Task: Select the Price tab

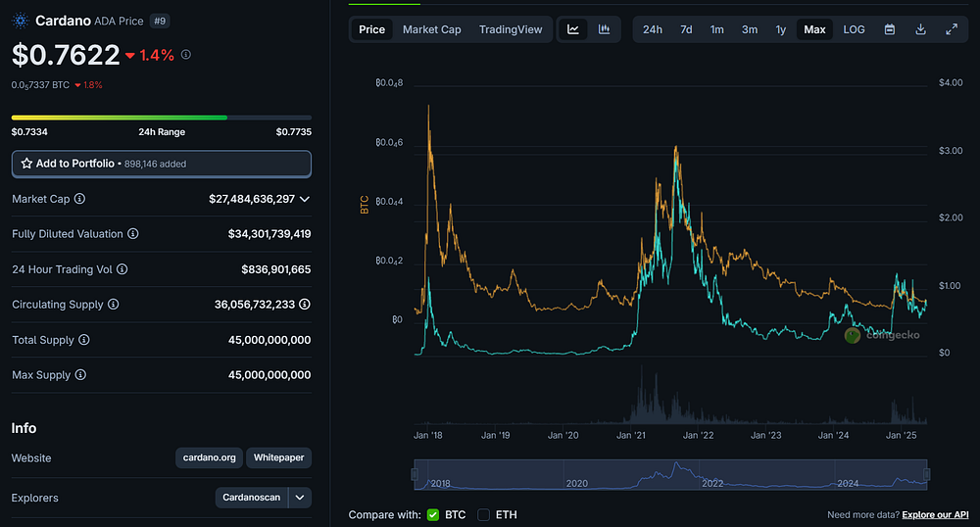Action: coord(371,29)
